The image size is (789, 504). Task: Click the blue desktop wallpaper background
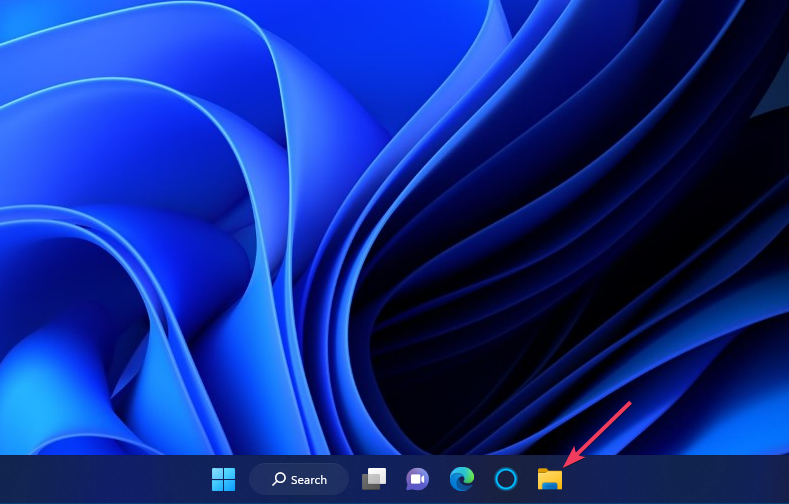click(x=150, y=150)
